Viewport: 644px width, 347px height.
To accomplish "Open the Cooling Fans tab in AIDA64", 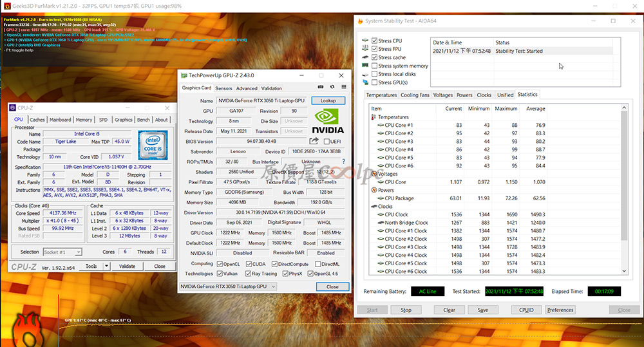I will coord(415,95).
